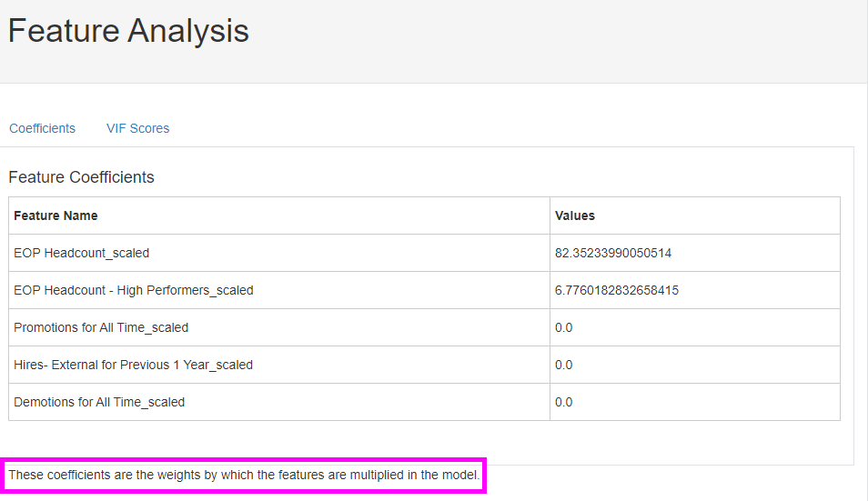Click the Feature Coefficients section heading
This screenshot has width=868, height=501.
[81, 177]
